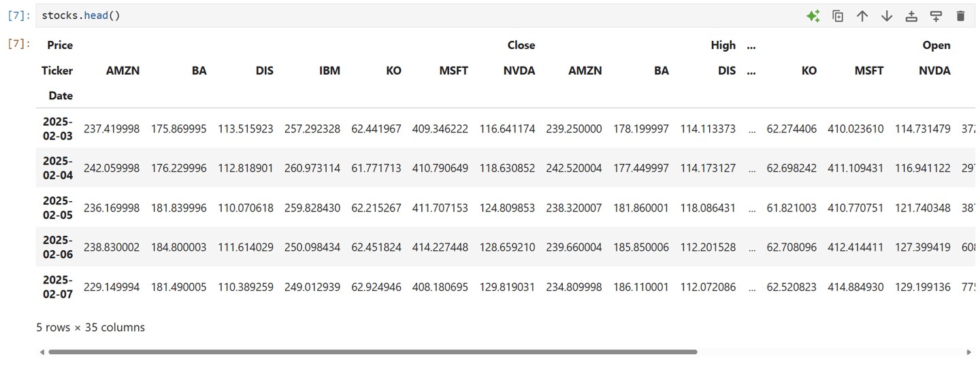The image size is (980, 365).
Task: Click cell value 184.800003
Action: pyautogui.click(x=178, y=247)
